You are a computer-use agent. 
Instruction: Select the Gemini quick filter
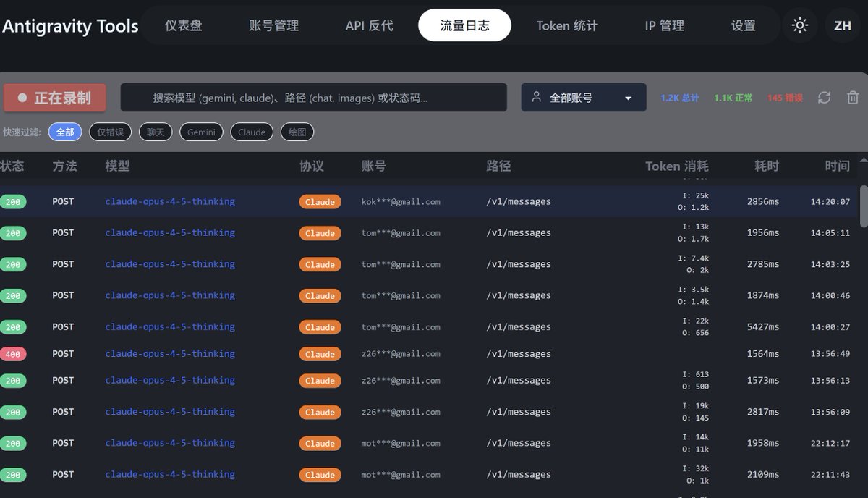click(201, 132)
